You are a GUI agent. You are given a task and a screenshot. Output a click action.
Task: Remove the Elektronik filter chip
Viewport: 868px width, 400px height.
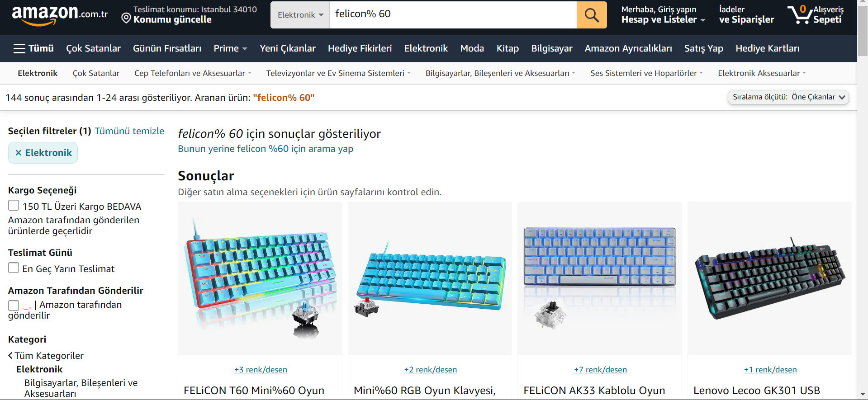pos(43,153)
